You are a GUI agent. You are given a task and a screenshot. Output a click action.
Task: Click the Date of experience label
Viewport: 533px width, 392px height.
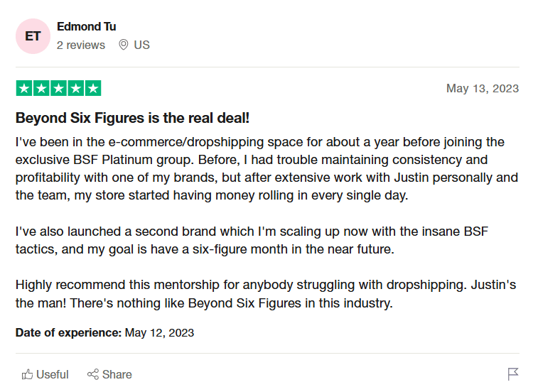68,332
